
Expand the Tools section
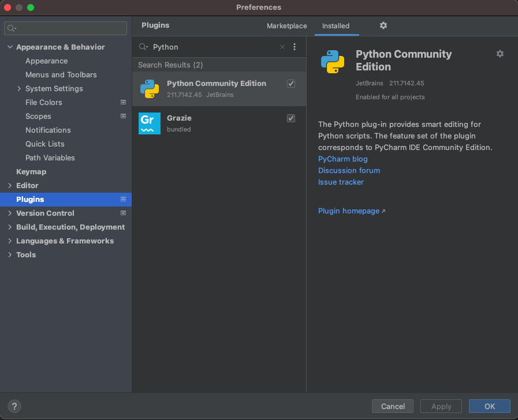pyautogui.click(x=10, y=254)
